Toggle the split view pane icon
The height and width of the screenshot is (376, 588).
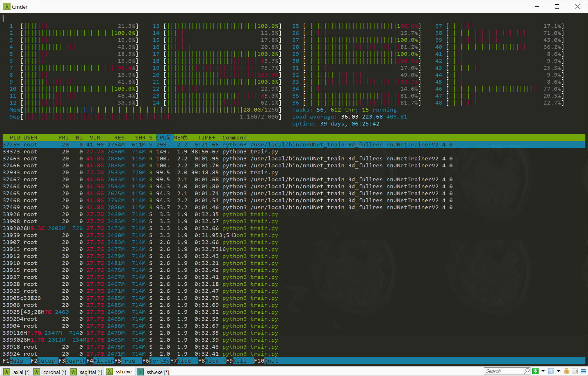pos(574,371)
